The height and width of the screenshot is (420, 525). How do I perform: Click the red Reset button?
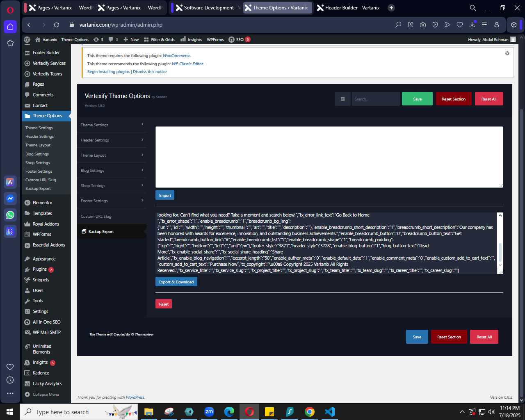coord(164,304)
